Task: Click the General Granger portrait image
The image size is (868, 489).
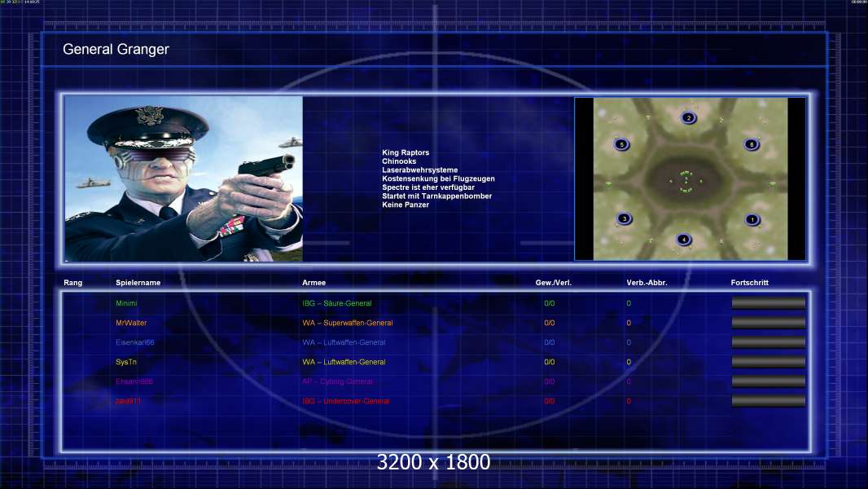Action: click(184, 178)
